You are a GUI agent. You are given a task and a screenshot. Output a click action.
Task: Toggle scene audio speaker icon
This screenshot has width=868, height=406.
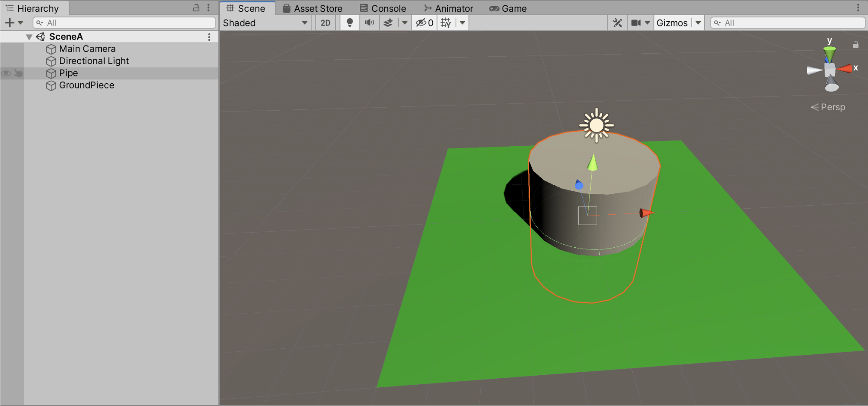[369, 23]
